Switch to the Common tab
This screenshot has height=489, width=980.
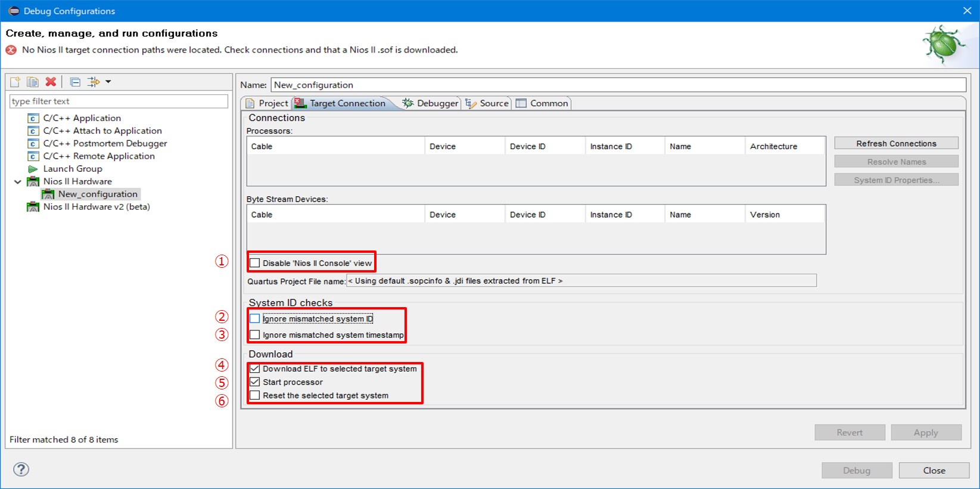click(x=542, y=103)
